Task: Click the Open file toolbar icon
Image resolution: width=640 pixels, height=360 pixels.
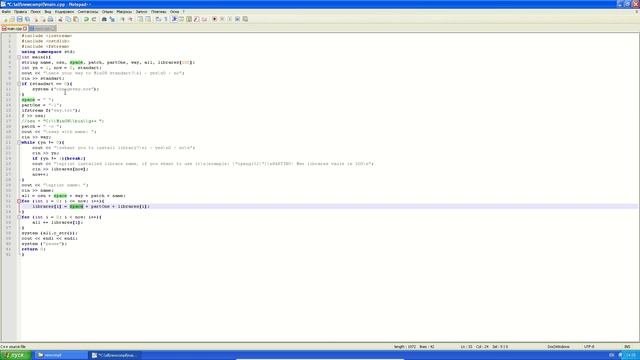Action: pos(12,19)
